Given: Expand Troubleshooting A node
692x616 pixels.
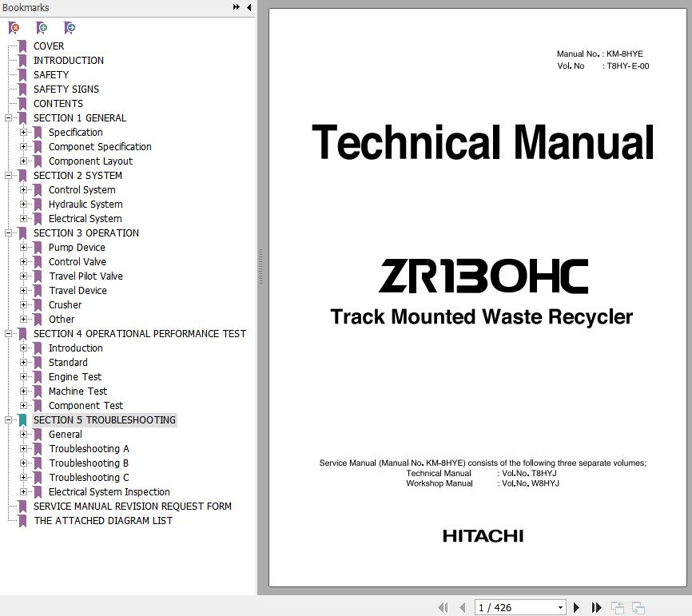Looking at the screenshot, I should click(23, 449).
